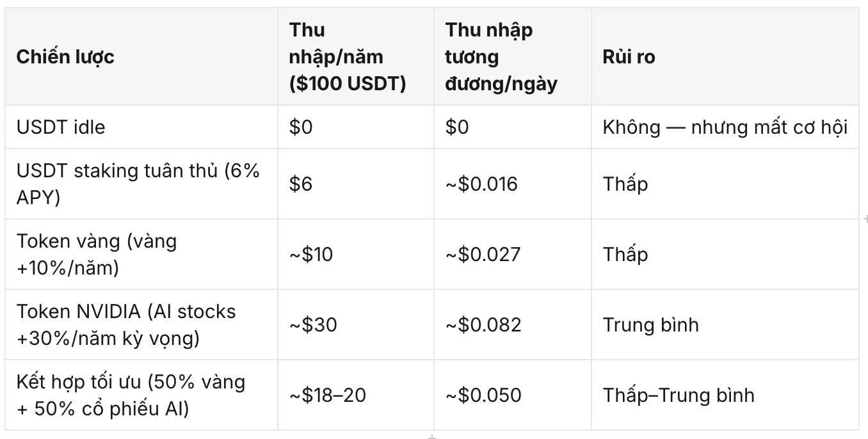Select the 'Thu nhập/năm ($100 USDT)' header cell
This screenshot has height=439, width=868.
[x=356, y=57]
